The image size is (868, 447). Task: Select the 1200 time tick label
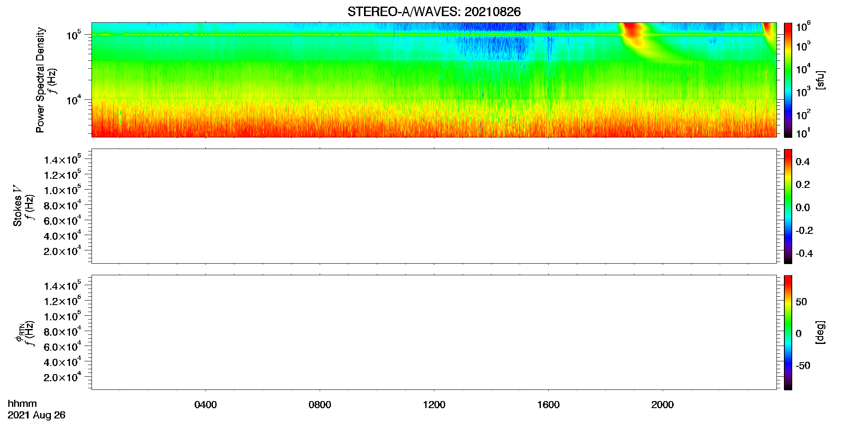pyautogui.click(x=434, y=405)
